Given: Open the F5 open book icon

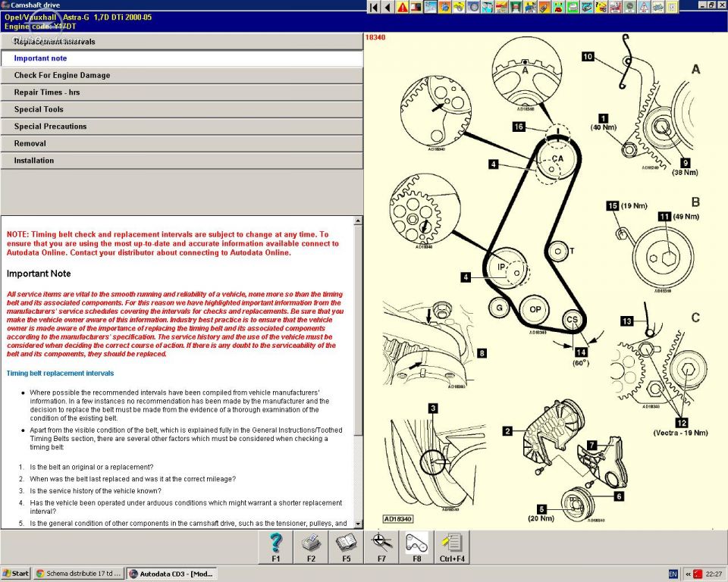Looking at the screenshot, I should coord(346,548).
